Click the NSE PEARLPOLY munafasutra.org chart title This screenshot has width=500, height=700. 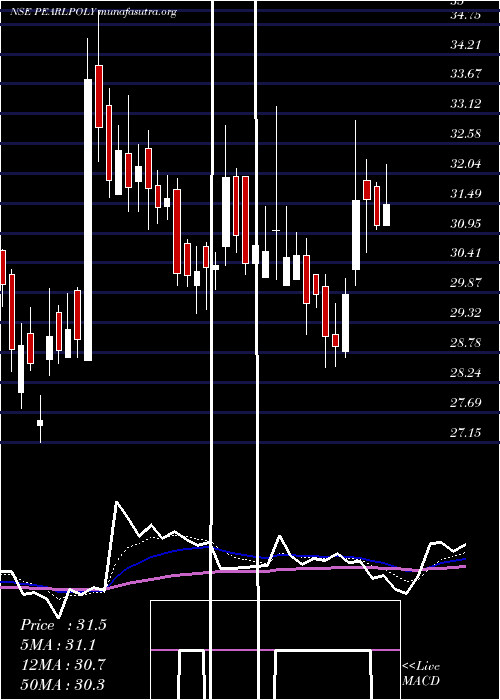pos(93,12)
